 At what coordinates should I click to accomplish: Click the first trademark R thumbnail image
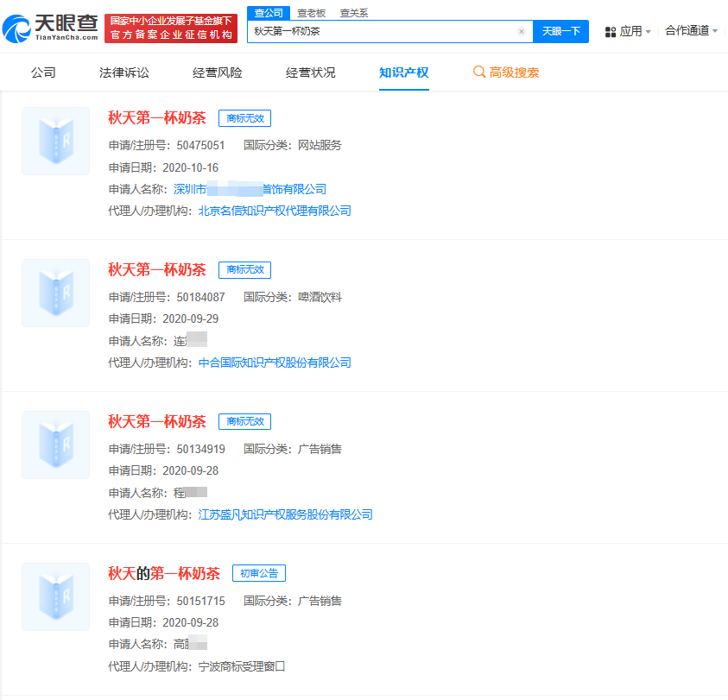click(55, 141)
